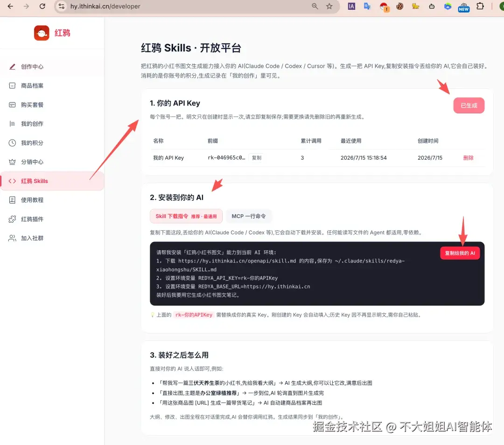This screenshot has height=445, width=504.
Task: Select 我的创作 sidebar item
Action: tap(52, 124)
